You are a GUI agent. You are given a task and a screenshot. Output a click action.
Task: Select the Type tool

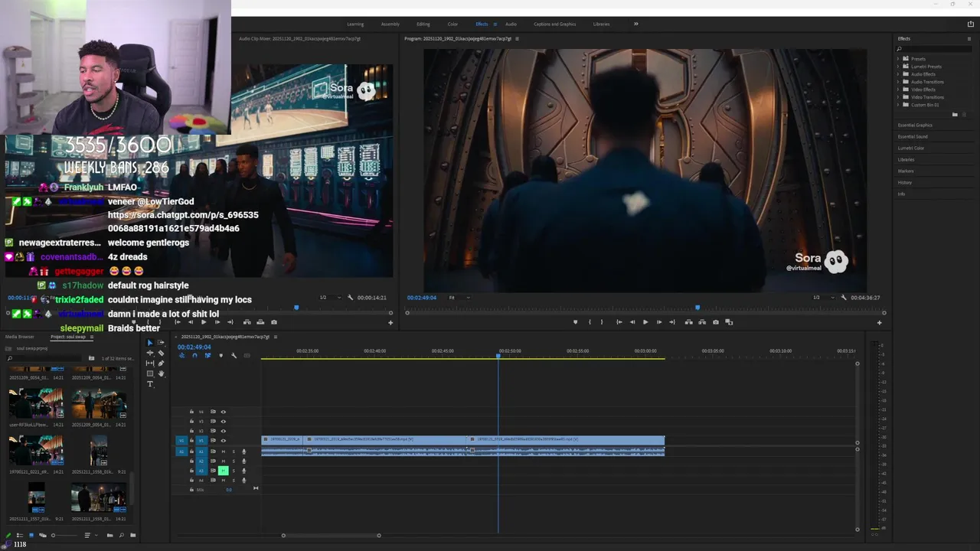point(149,384)
